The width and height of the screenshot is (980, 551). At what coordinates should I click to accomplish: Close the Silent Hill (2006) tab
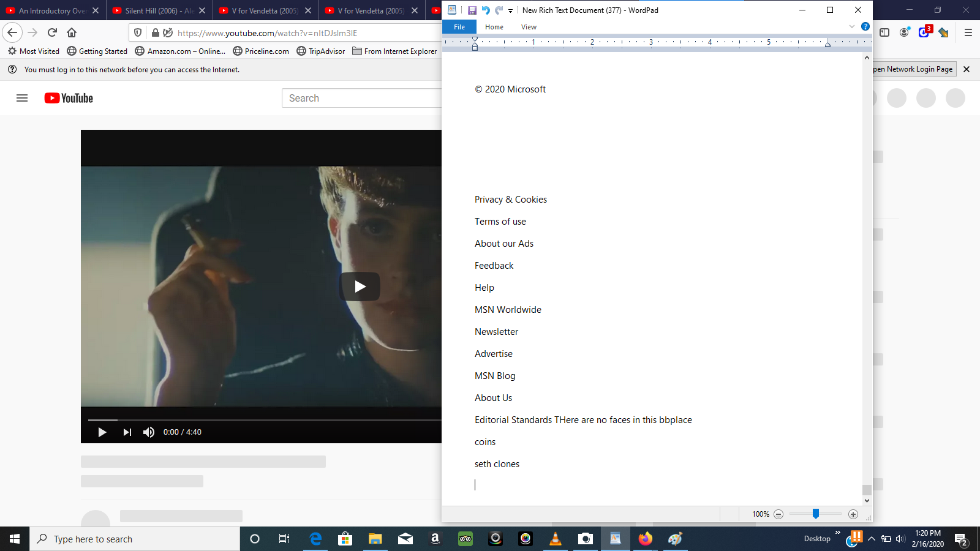[x=202, y=10]
